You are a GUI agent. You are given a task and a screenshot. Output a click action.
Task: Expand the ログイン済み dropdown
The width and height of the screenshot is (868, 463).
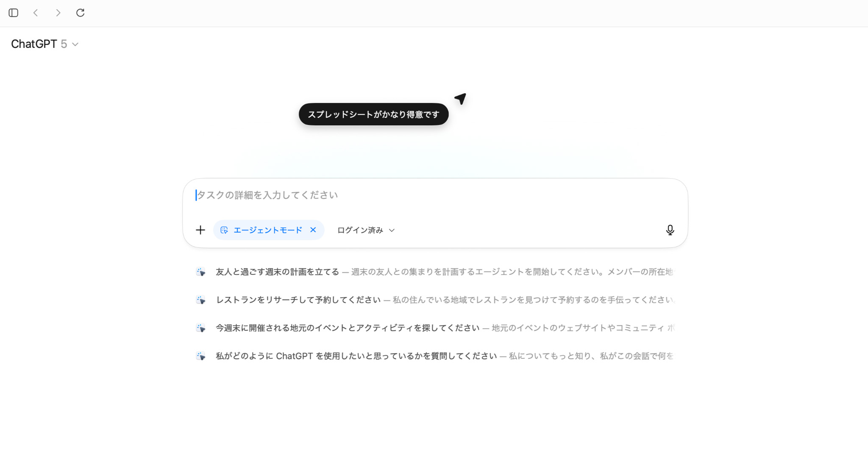point(360,230)
